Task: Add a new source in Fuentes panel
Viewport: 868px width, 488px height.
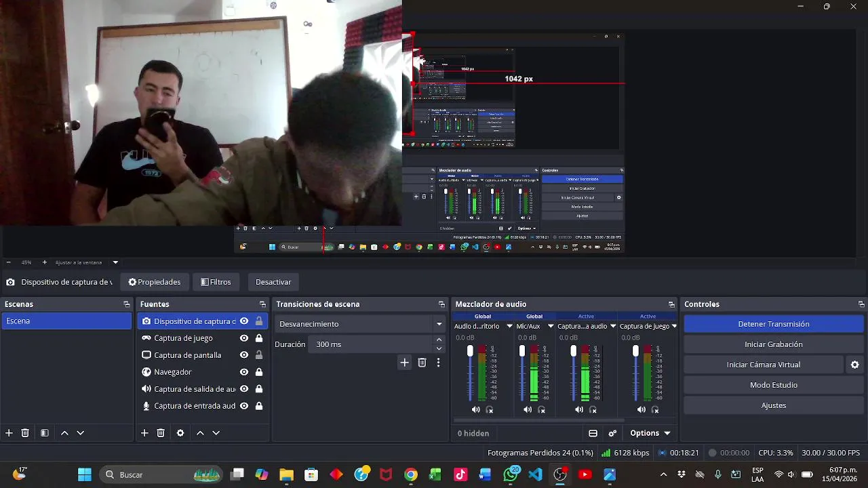Action: coord(144,433)
